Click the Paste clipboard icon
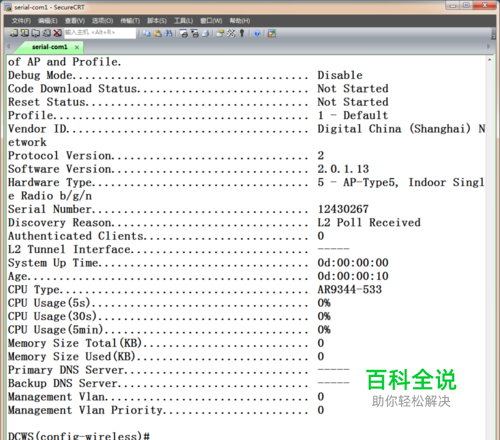The image size is (500, 440). (x=158, y=33)
